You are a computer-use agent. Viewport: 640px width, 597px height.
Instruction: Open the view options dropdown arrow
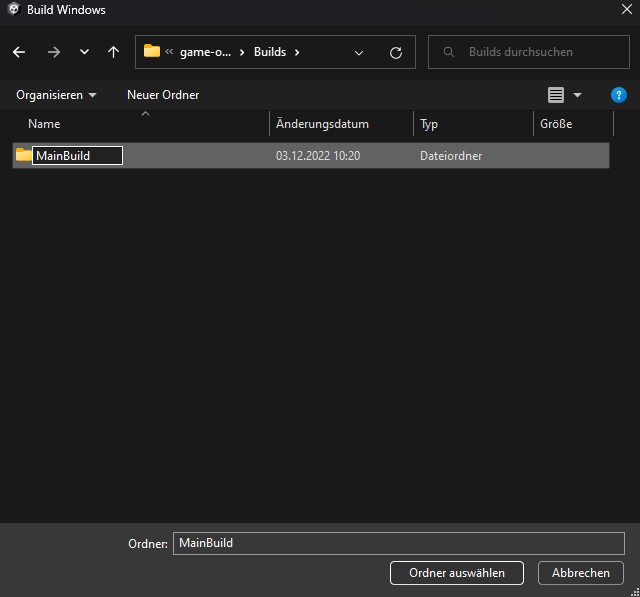577,95
